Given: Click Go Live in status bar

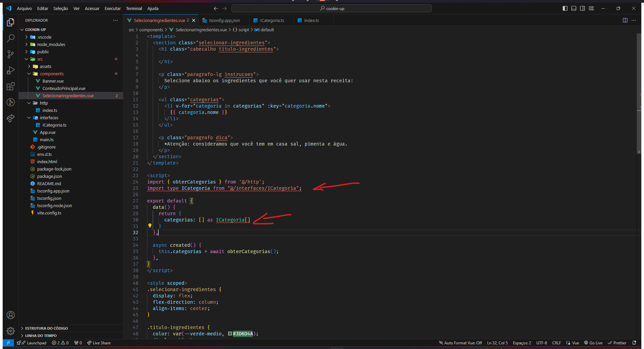Looking at the screenshot, I should click(593, 343).
